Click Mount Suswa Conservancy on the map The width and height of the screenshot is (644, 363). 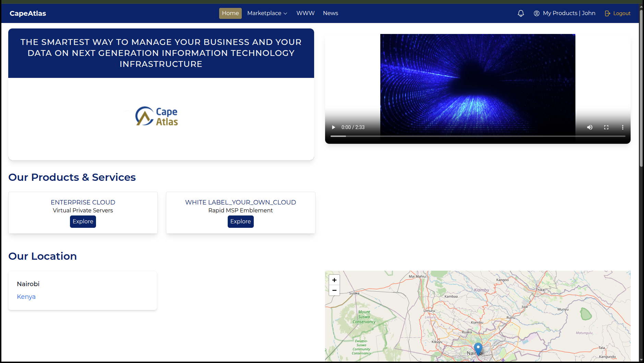click(364, 317)
